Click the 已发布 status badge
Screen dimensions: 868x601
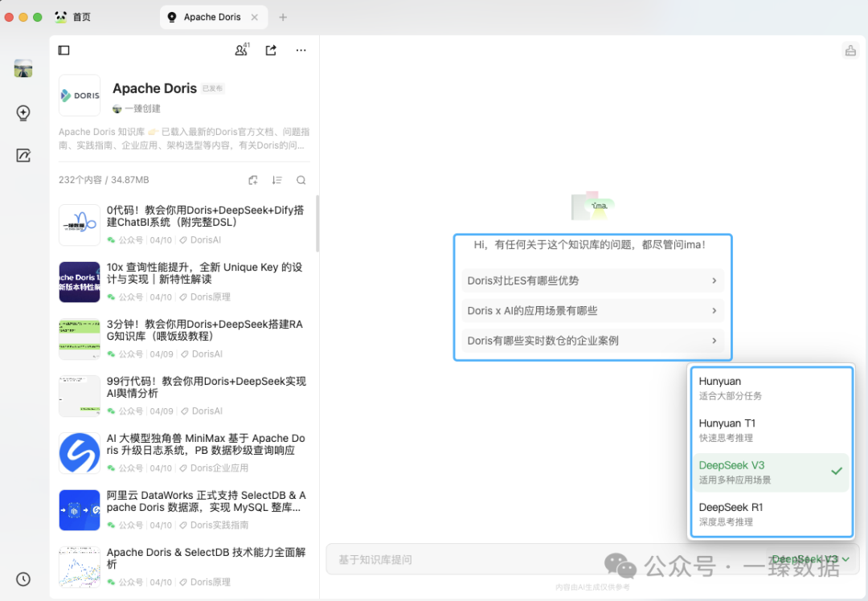212,88
